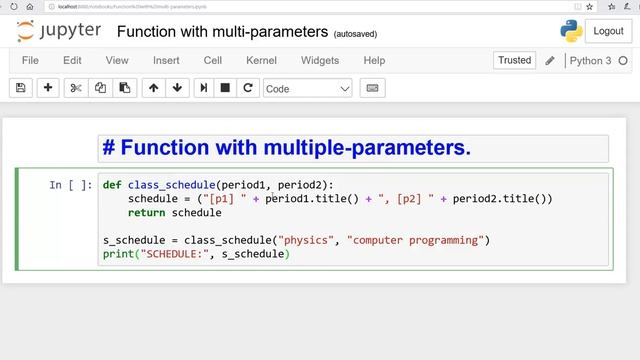
Task: Click the pencil edit-mode icon
Action: click(550, 61)
